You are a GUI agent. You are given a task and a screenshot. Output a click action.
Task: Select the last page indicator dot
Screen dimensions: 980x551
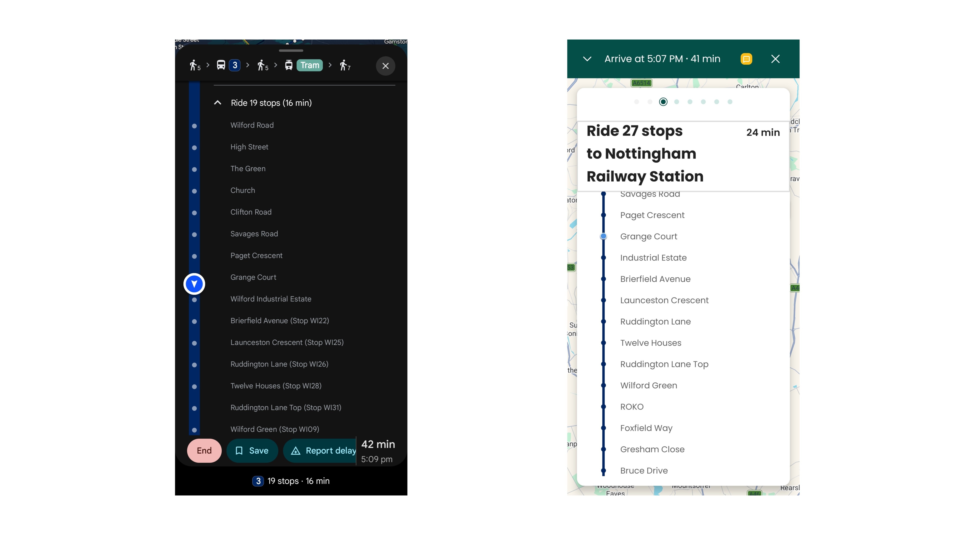tap(730, 102)
